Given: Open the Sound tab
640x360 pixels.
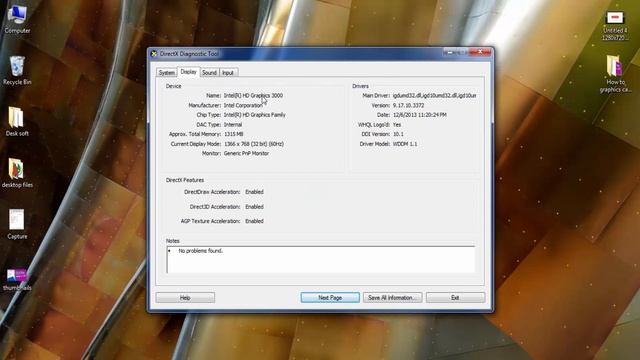Looking at the screenshot, I should pyautogui.click(x=209, y=73).
